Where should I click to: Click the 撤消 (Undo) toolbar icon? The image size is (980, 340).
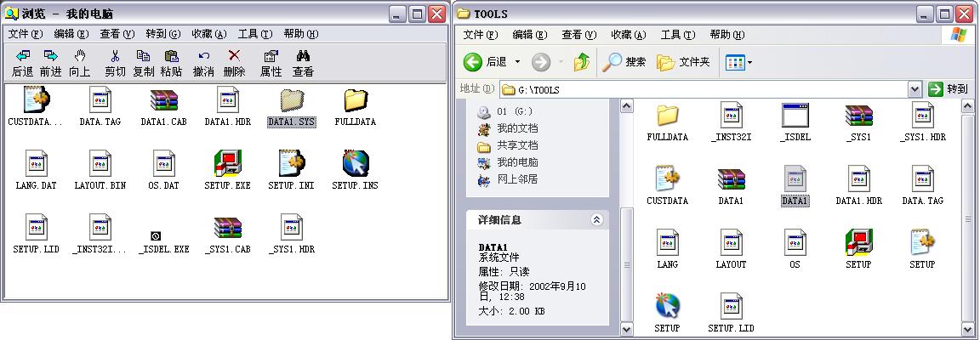pyautogui.click(x=204, y=56)
